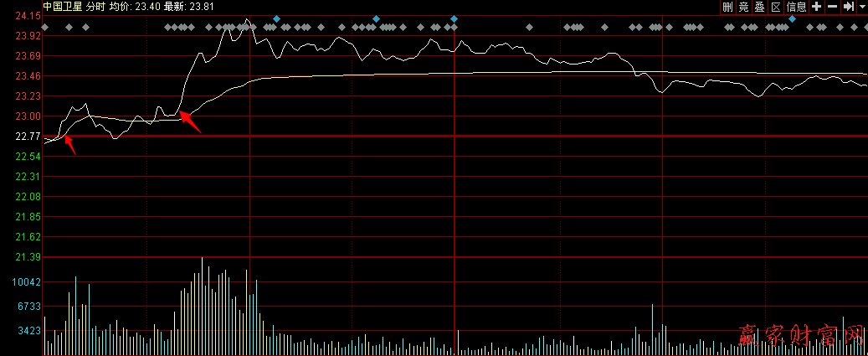Viewport: 868px width, 356px height.
Task: Click the 中国卫星 stock name label
Action: (63, 7)
